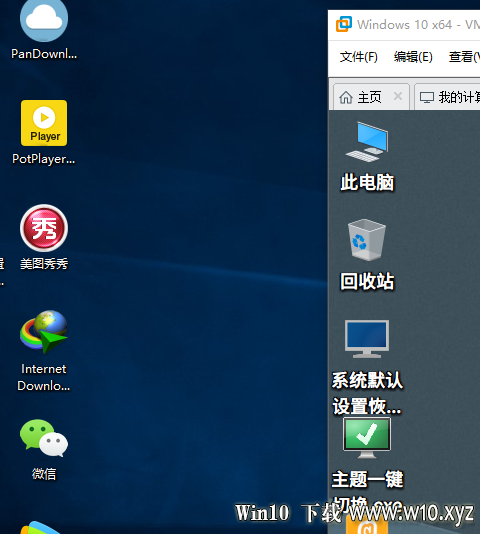The width and height of the screenshot is (480, 534).
Task: Close the 主页 tab
Action: point(398,96)
